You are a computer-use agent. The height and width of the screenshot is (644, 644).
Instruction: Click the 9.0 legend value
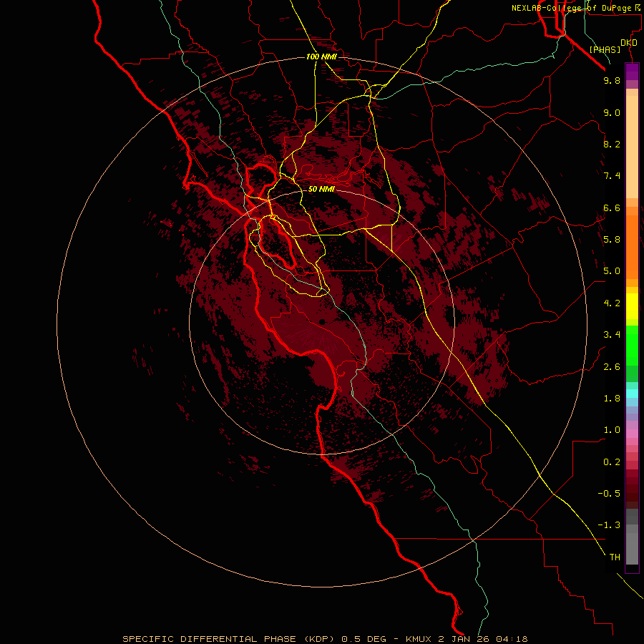point(612,112)
